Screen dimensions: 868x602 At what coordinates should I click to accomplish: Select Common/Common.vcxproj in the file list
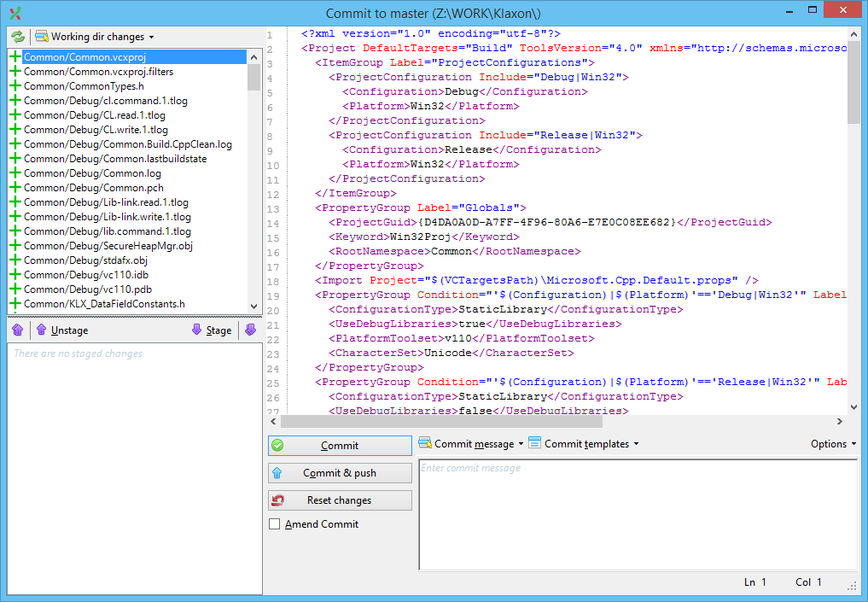(128, 57)
